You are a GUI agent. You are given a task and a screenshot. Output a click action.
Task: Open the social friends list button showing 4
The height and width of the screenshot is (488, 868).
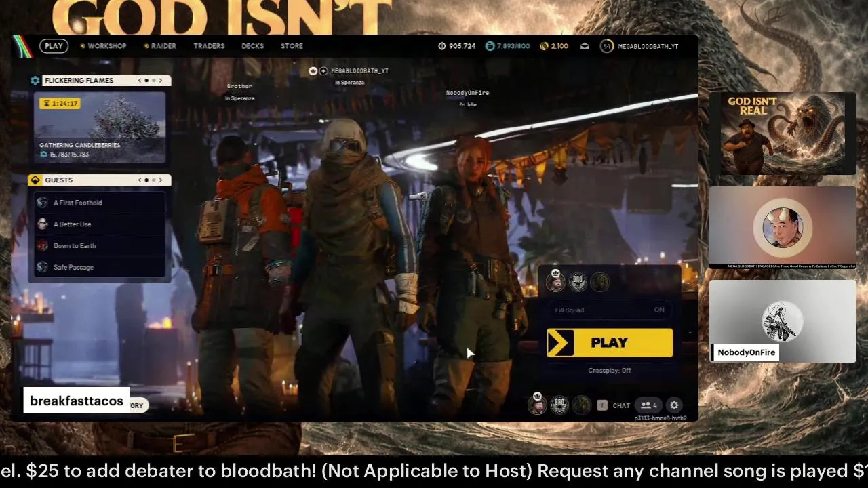[649, 405]
